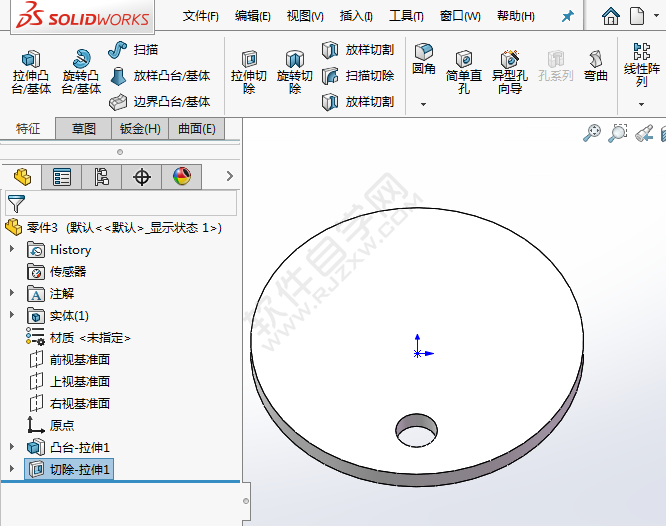This screenshot has width=666, height=526.
Task: Select the Sweep (扫描) tool
Action: click(x=133, y=50)
